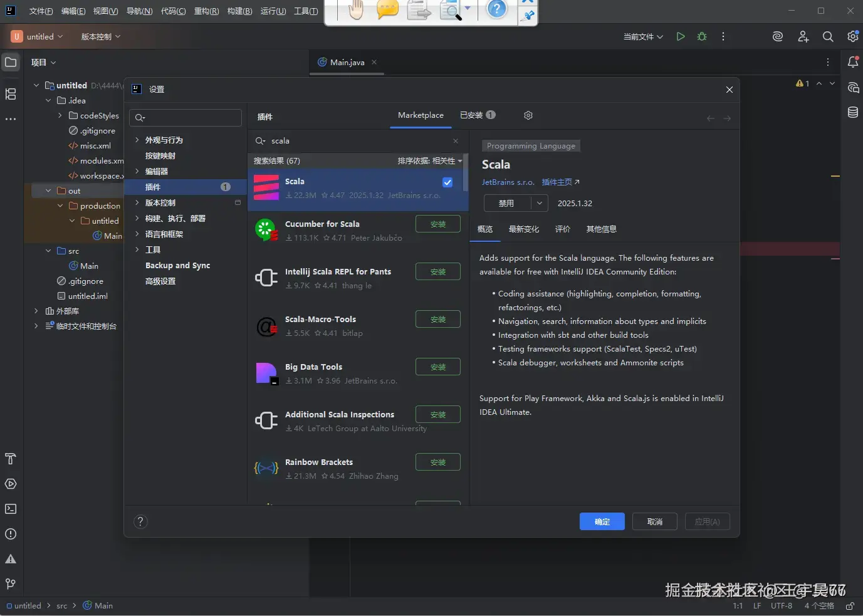Open the Terminal tool window
This screenshot has width=863, height=616.
tap(11, 509)
